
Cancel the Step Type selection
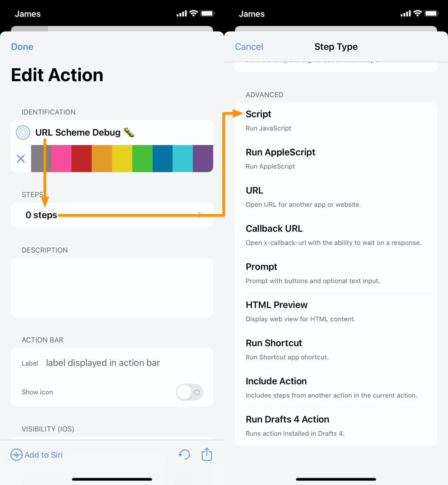249,47
